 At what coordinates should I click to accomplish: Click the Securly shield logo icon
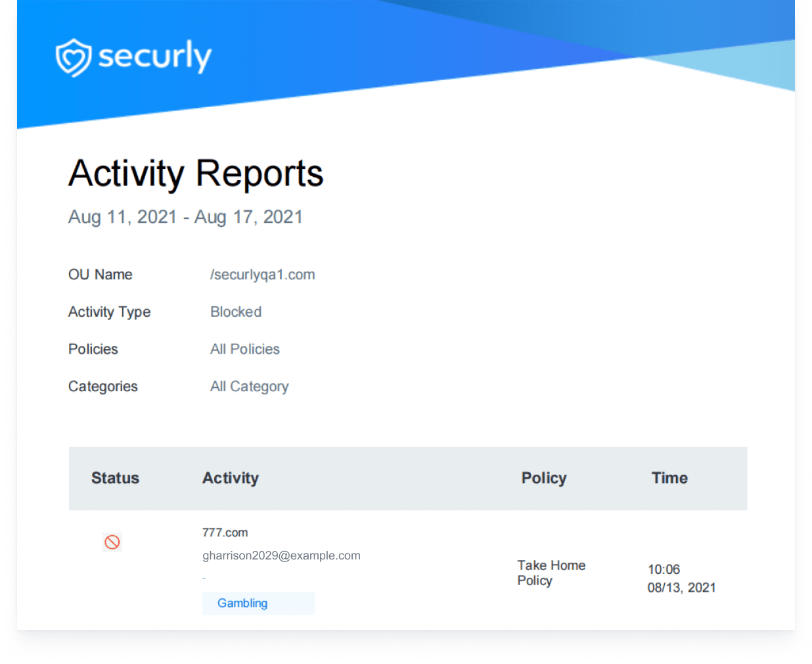pyautogui.click(x=73, y=58)
